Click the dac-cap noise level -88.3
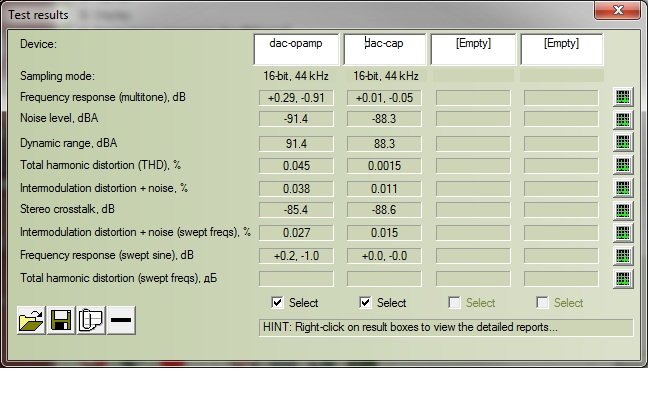This screenshot has width=648, height=406. click(x=384, y=119)
